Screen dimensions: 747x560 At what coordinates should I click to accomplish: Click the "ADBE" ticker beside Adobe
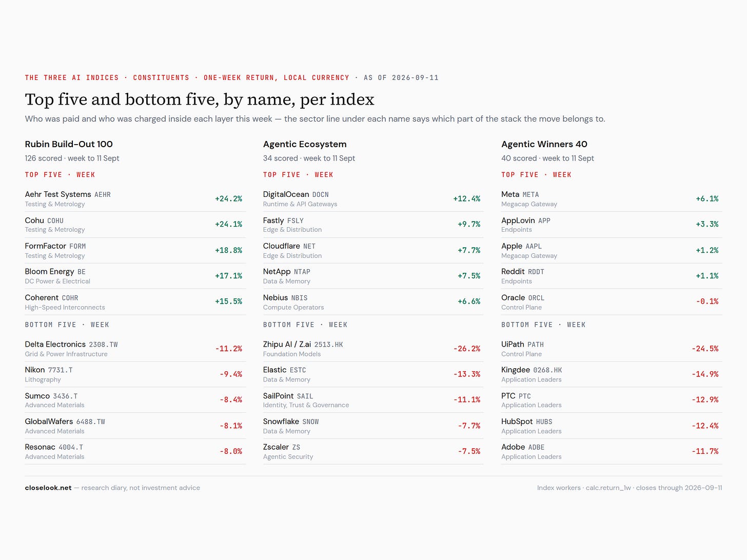click(536, 447)
